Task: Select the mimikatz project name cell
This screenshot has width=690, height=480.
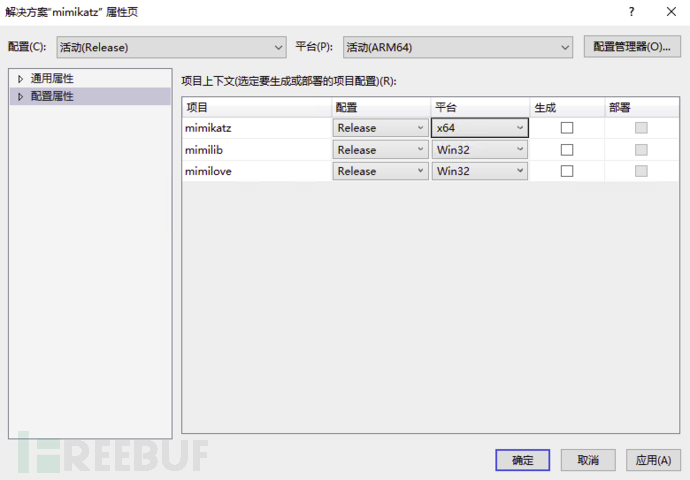Action: click(x=257, y=128)
